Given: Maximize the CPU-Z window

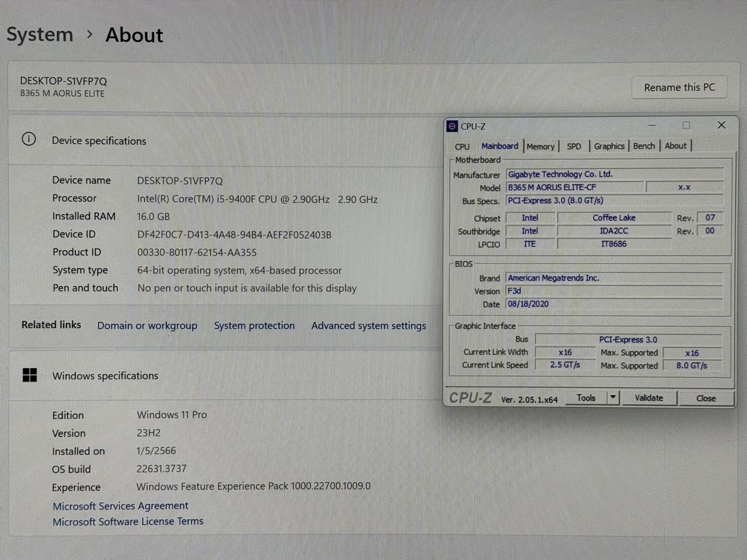Looking at the screenshot, I should [686, 125].
